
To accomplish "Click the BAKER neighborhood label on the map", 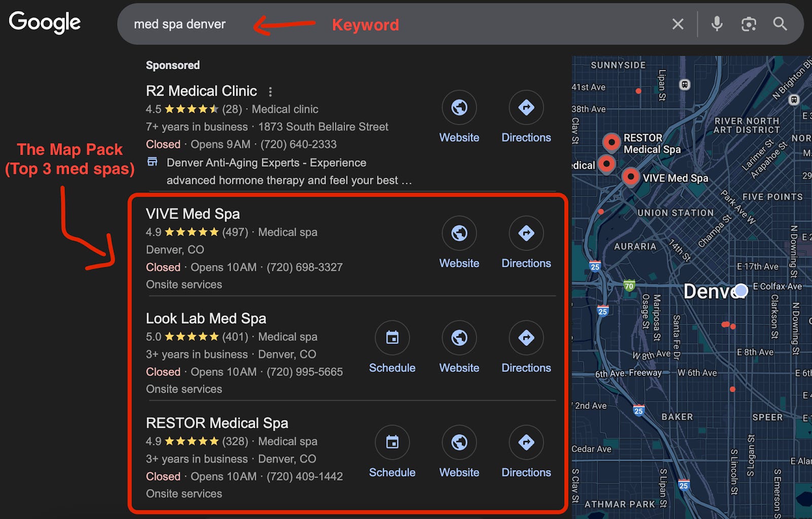I will coord(677,417).
